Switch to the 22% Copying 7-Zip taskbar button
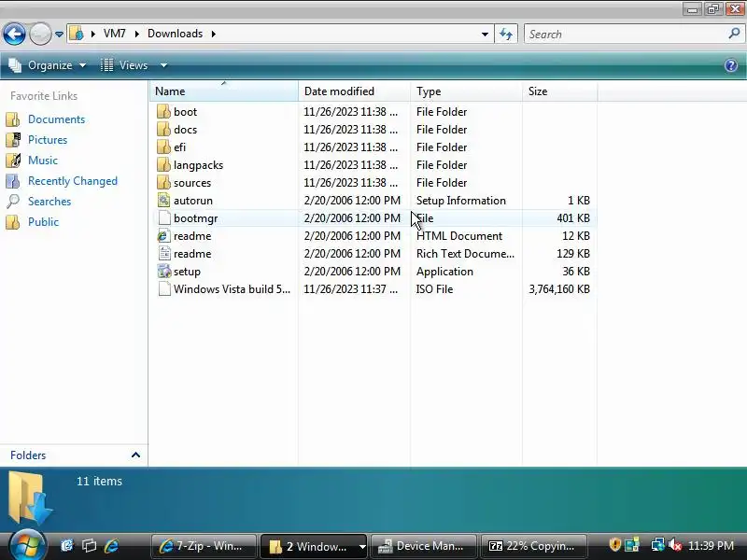747x560 pixels. coord(534,546)
